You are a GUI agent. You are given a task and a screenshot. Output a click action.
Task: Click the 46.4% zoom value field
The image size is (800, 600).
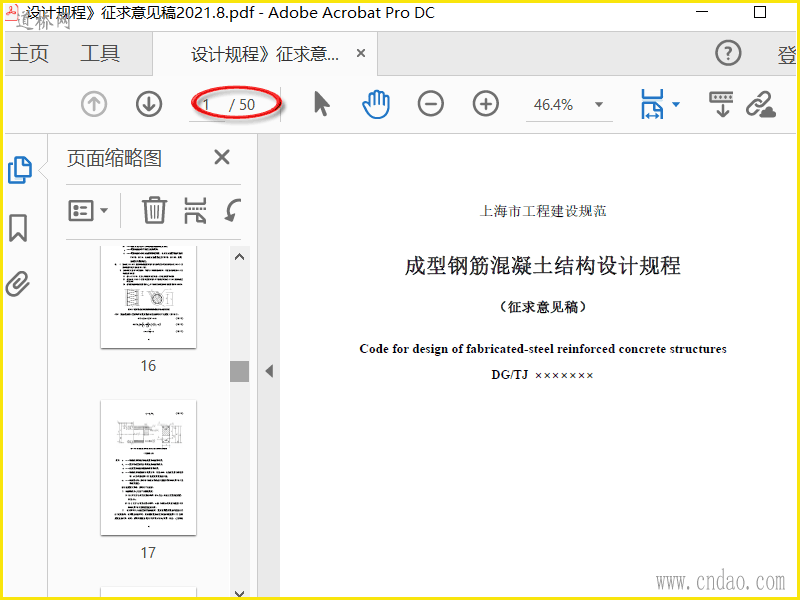coord(554,105)
